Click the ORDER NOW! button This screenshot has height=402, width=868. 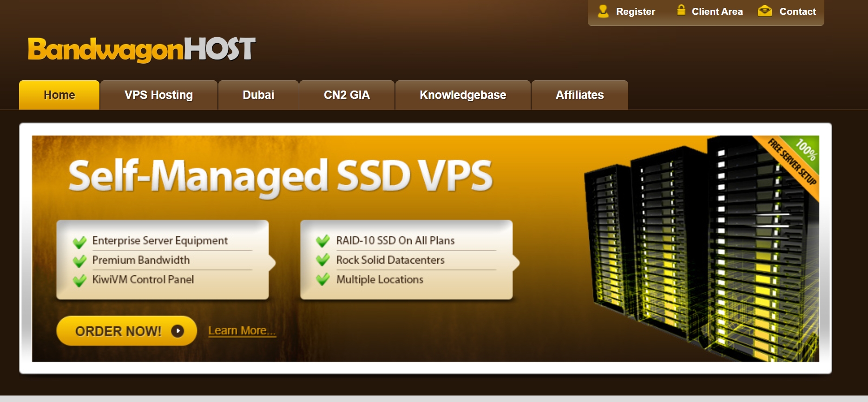pyautogui.click(x=126, y=331)
